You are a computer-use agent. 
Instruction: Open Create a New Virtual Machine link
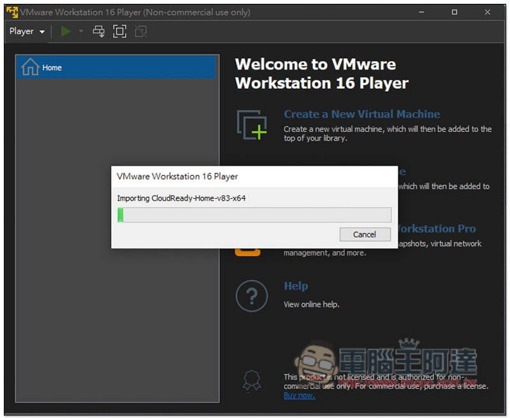pos(361,114)
